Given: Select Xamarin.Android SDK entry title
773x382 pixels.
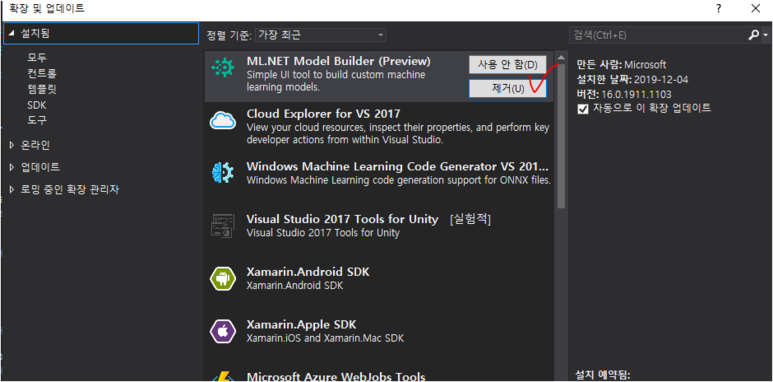Looking at the screenshot, I should (x=308, y=272).
